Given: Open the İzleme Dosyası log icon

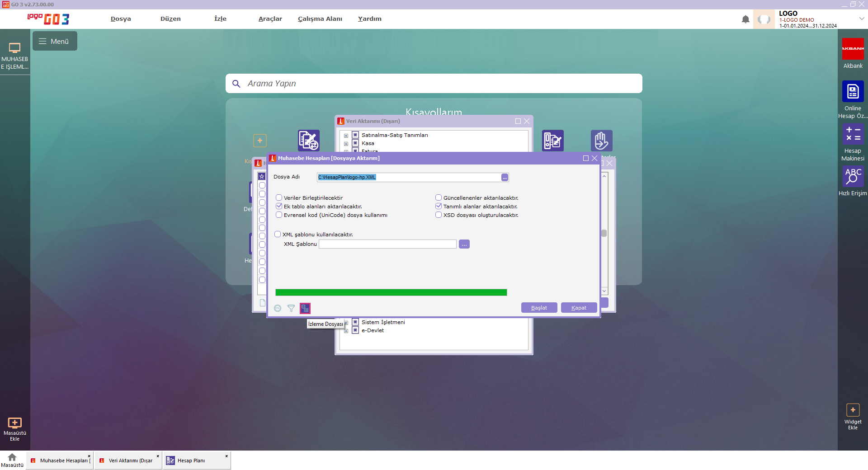Looking at the screenshot, I should coord(305,308).
